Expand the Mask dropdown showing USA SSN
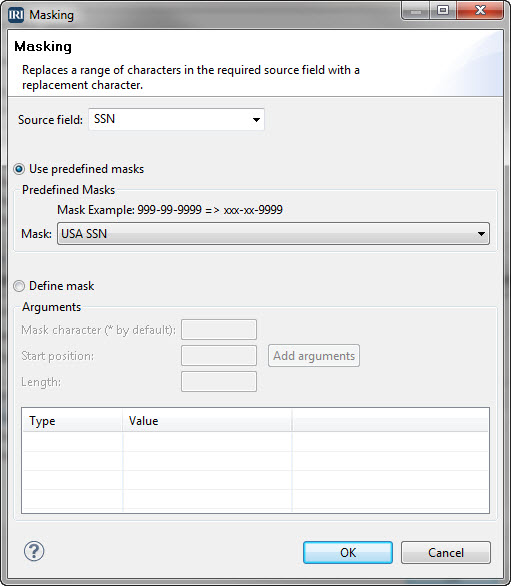This screenshot has width=511, height=586. (x=273, y=234)
